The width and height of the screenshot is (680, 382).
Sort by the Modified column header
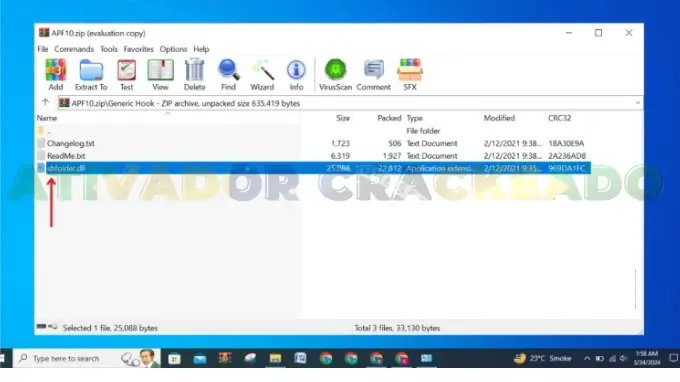click(499, 118)
